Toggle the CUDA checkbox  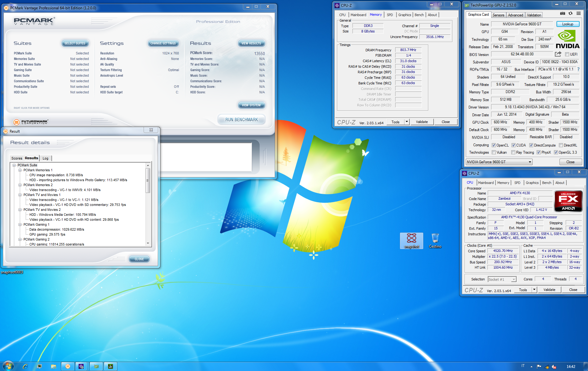coord(514,145)
